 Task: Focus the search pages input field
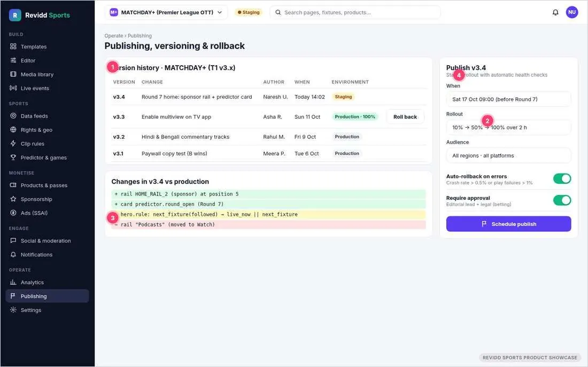coord(355,12)
